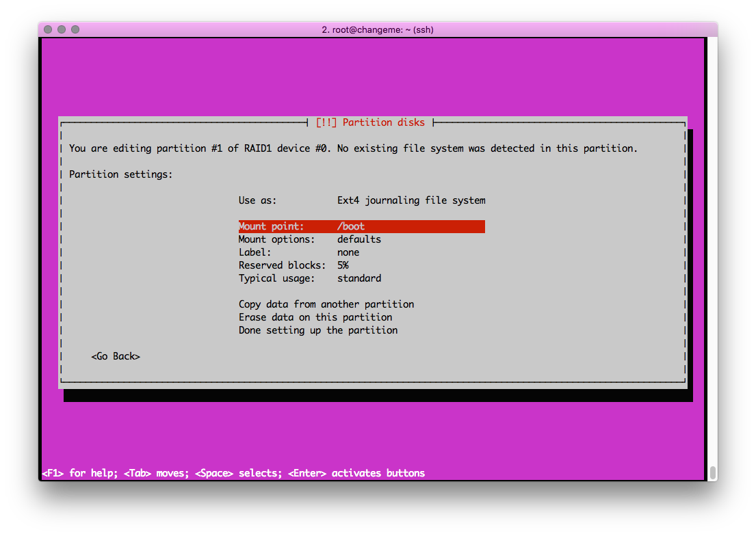Minimize the ssh terminal window
756x536 pixels.
(x=62, y=29)
